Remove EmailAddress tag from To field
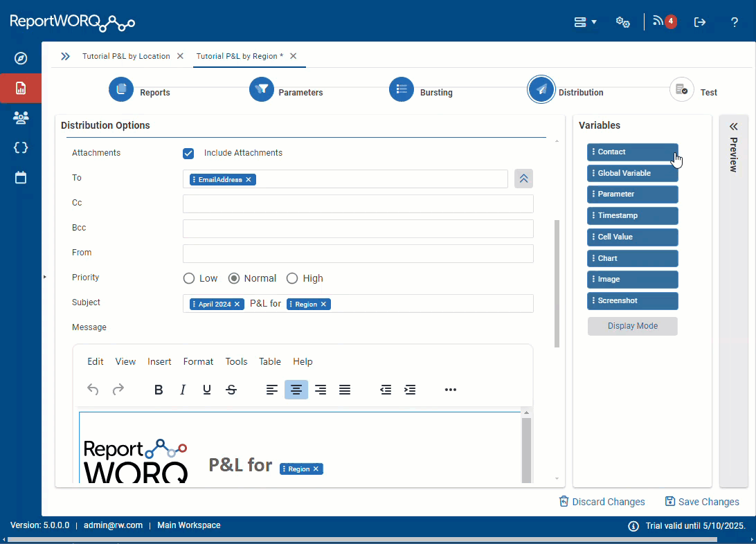This screenshot has width=756, height=544. tap(249, 180)
